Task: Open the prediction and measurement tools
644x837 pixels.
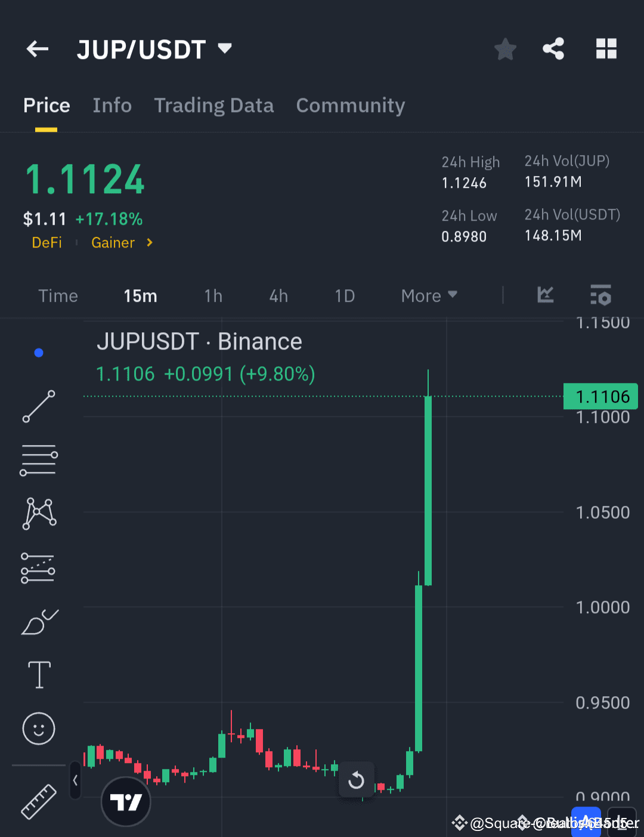Action: coord(38,567)
